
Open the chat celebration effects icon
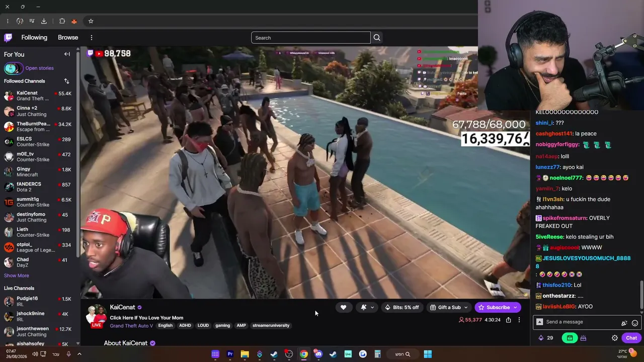tap(624, 323)
